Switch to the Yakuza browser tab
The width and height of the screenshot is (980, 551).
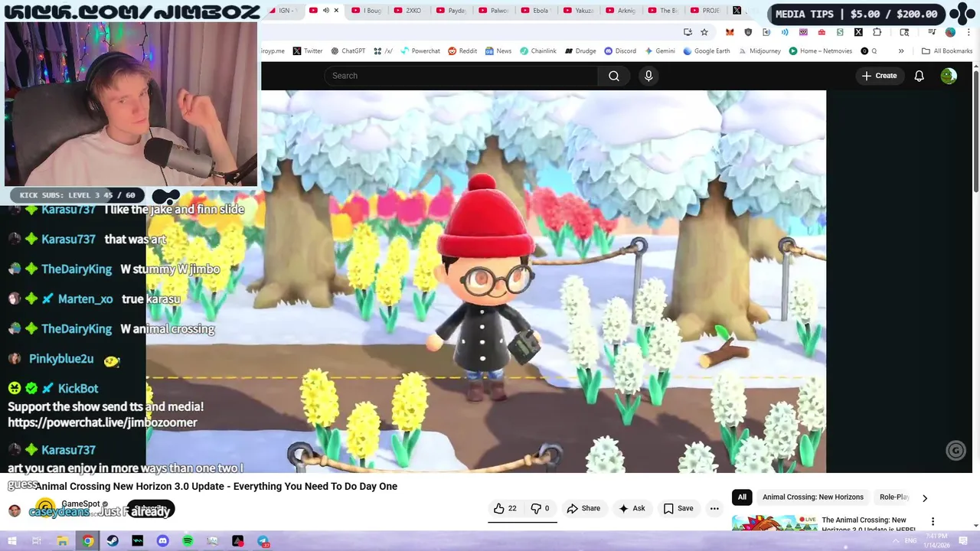[x=577, y=11]
